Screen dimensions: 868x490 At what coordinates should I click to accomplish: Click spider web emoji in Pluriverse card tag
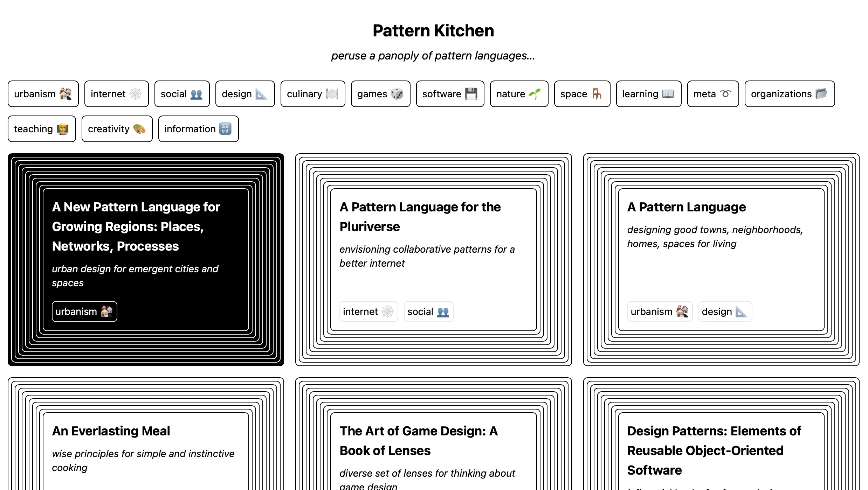point(387,311)
